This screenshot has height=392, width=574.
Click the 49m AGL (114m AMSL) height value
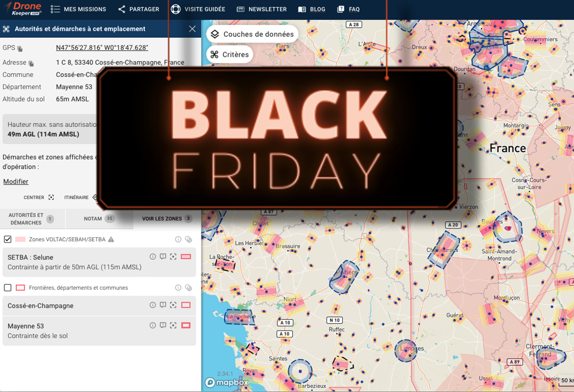pyautogui.click(x=44, y=134)
